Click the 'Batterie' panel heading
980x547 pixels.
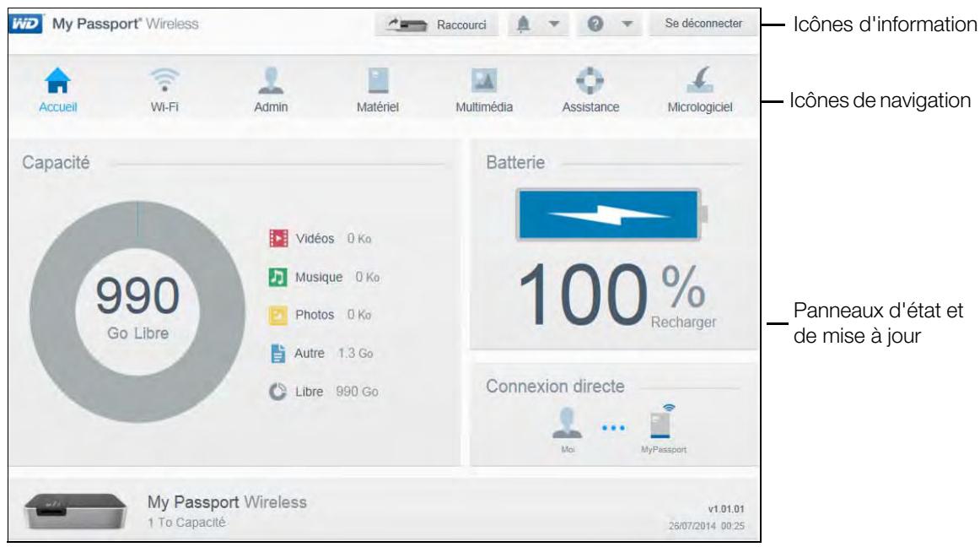tap(515, 163)
